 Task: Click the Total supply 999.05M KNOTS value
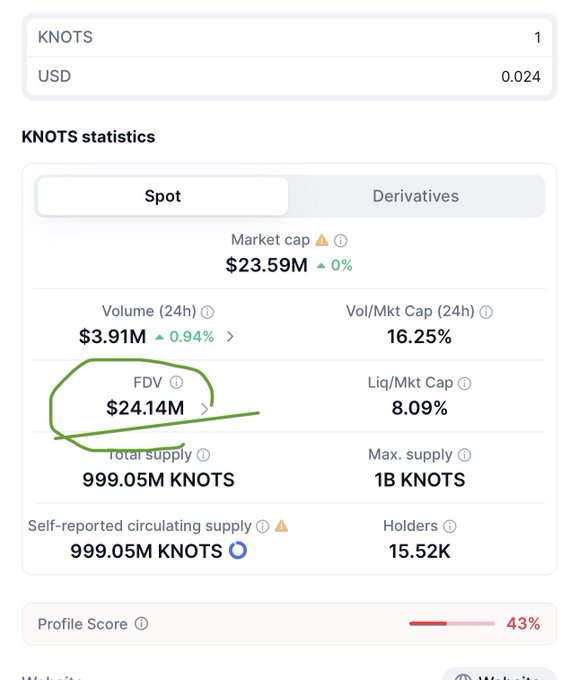[x=158, y=480]
